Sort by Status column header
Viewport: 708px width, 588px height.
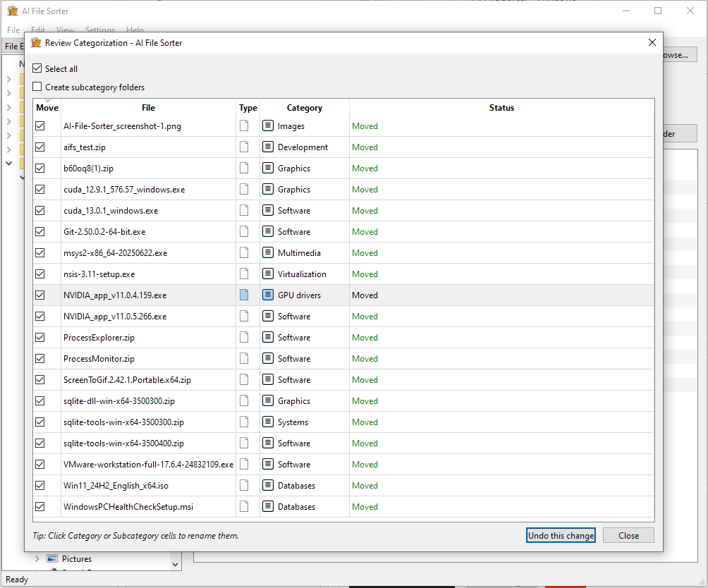point(501,108)
